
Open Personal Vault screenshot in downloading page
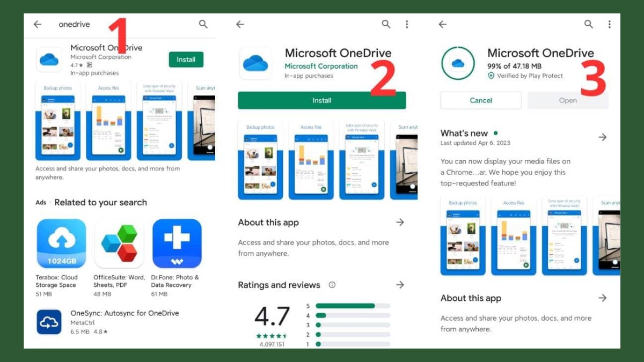point(564,235)
